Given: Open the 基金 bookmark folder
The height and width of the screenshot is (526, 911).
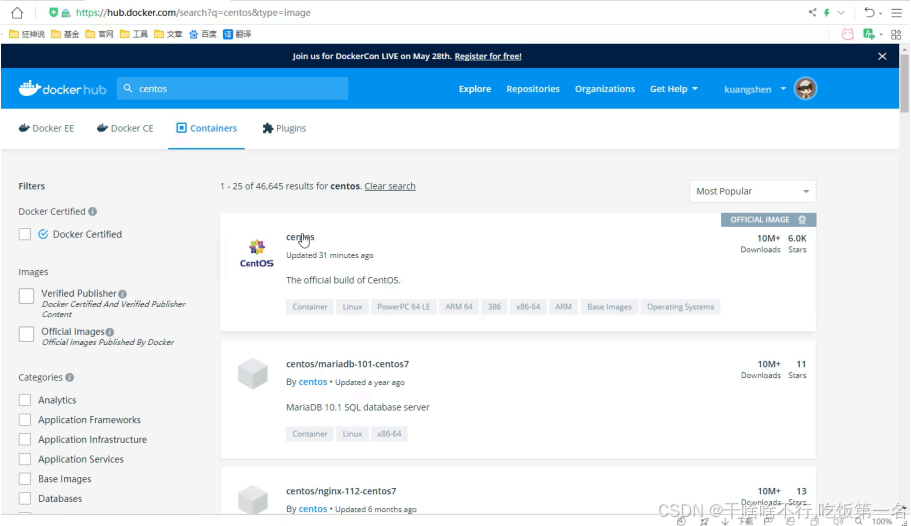Looking at the screenshot, I should 65,34.
